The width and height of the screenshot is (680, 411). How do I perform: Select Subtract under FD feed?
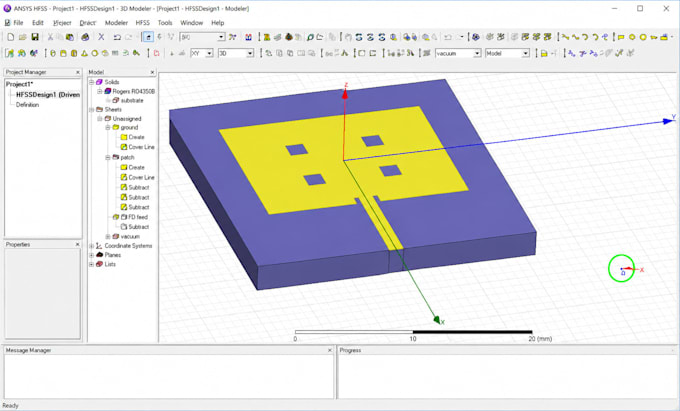click(x=138, y=227)
